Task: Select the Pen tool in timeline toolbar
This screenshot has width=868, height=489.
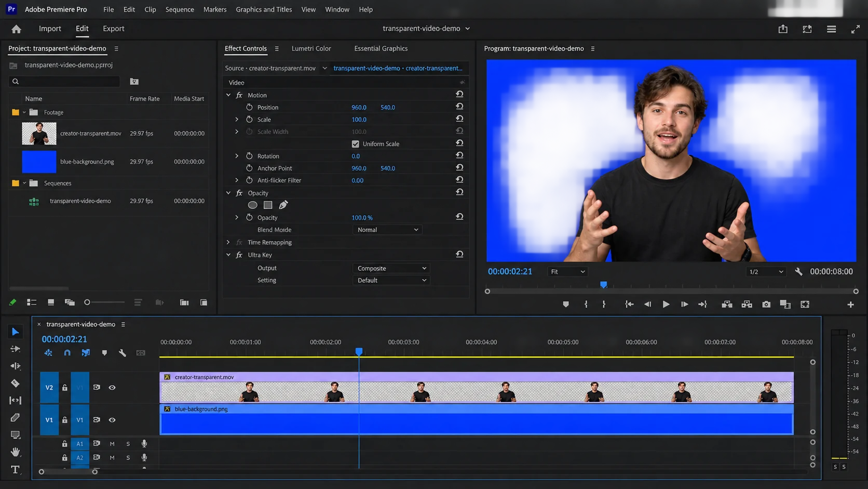Action: 16,417
